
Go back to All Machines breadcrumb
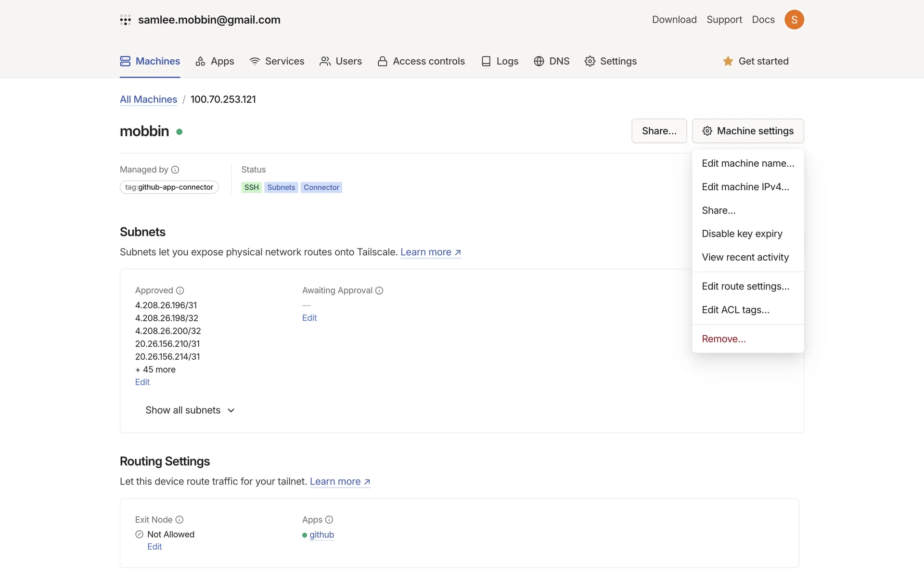[148, 99]
